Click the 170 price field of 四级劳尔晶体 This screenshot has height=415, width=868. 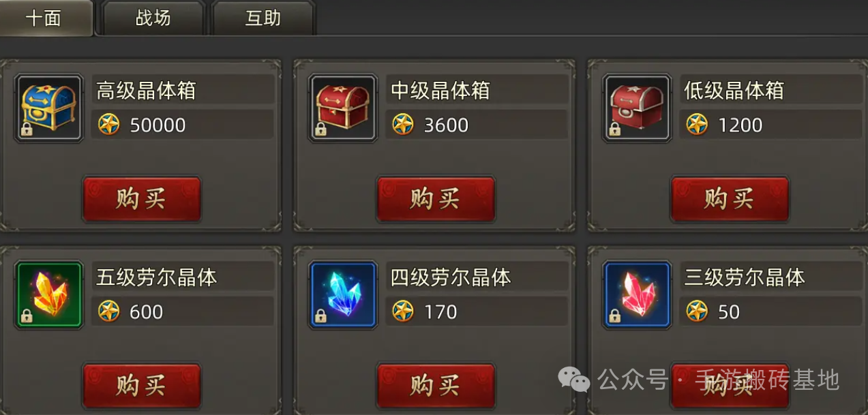[x=477, y=311]
